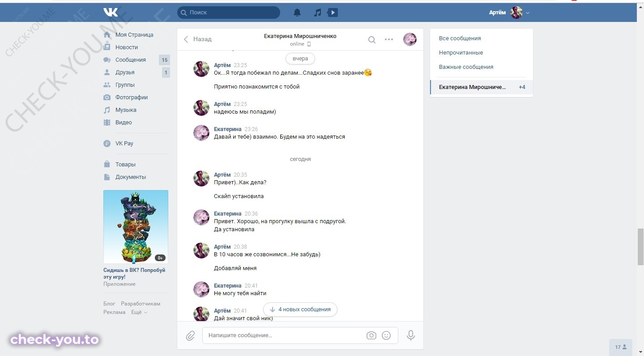Click the newspaper icon beside Новости
The height and width of the screenshot is (356, 644).
tap(107, 47)
